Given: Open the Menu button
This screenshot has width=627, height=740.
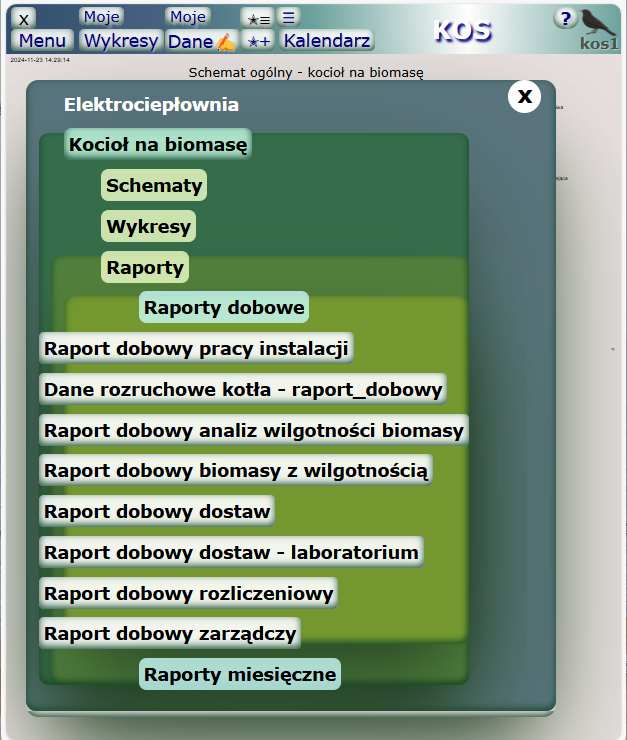Looking at the screenshot, I should (x=42, y=41).
